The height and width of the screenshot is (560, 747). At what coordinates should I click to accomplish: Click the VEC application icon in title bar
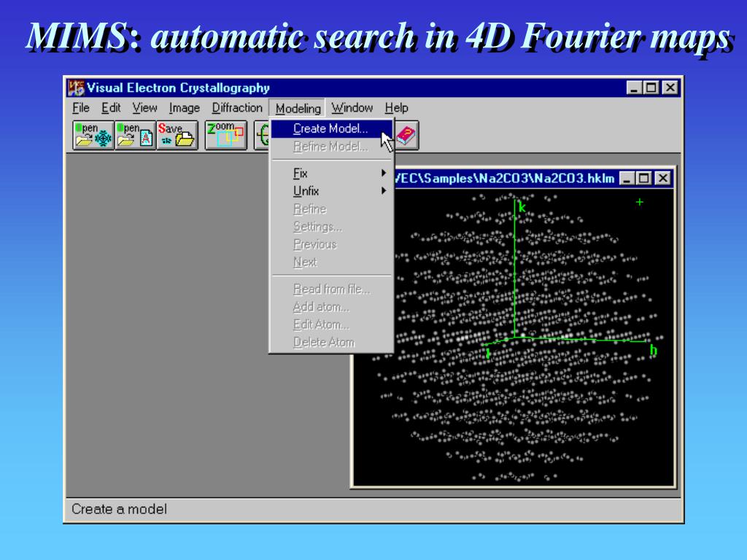pyautogui.click(x=76, y=87)
